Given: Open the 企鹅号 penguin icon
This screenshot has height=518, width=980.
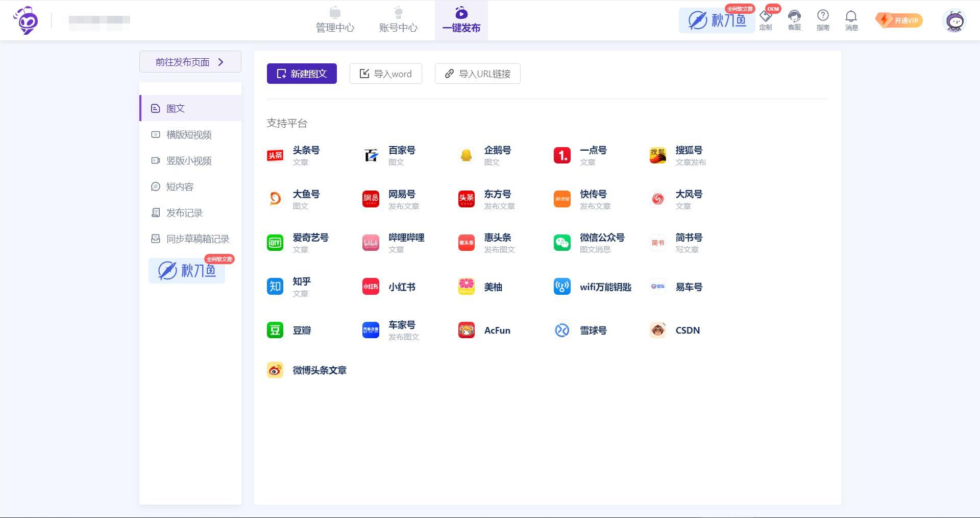Looking at the screenshot, I should click(466, 155).
